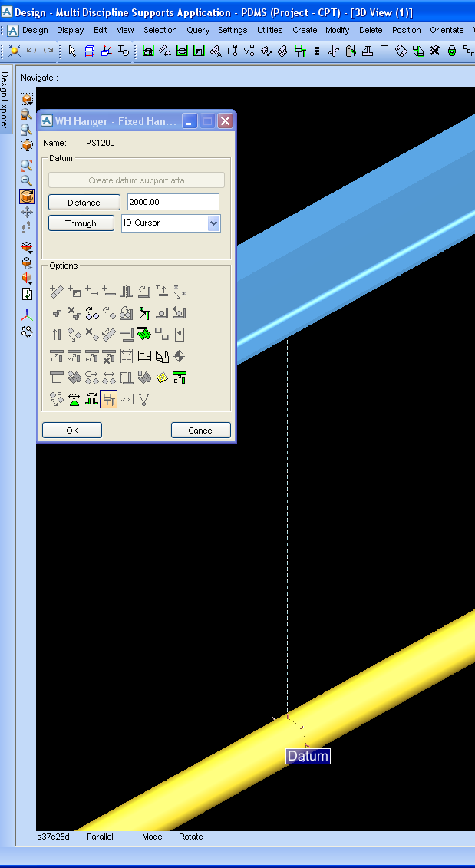The image size is (475, 868).
Task: Select the Pan view arrows icon
Action: click(27, 212)
